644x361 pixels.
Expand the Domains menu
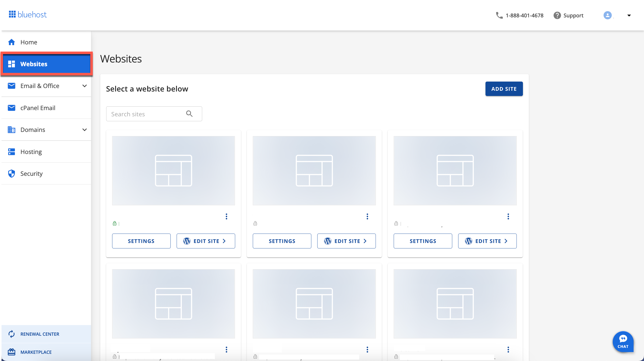click(x=85, y=130)
